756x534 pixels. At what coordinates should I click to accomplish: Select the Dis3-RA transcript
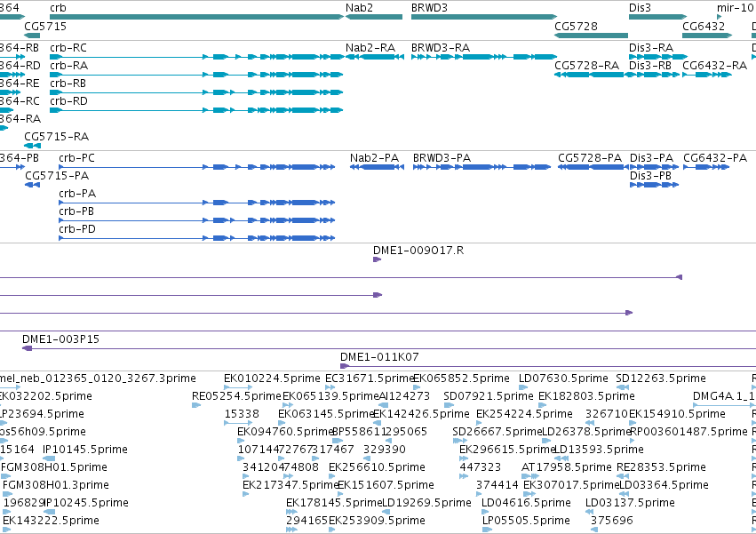point(657,57)
